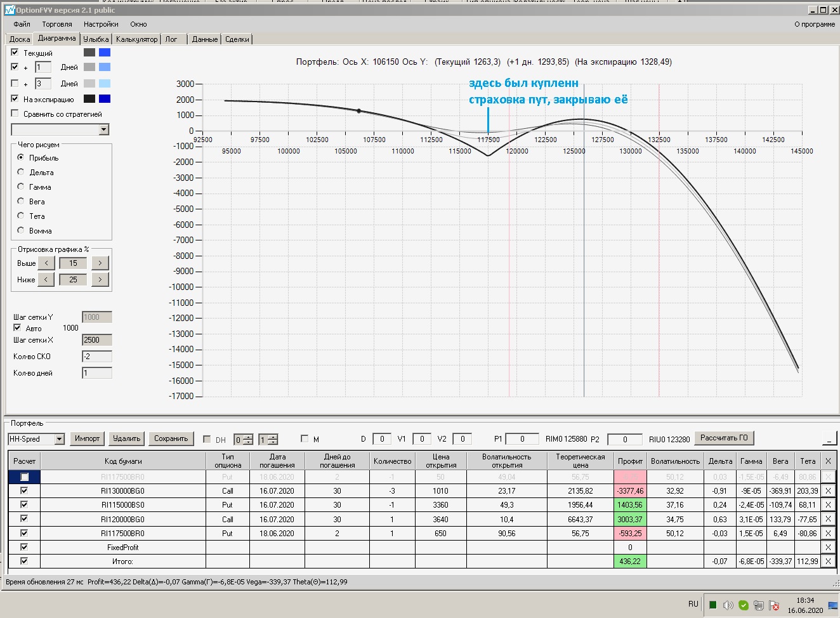The image size is (840, 618).
Task: Click the Кол-во дней input field
Action: [97, 373]
